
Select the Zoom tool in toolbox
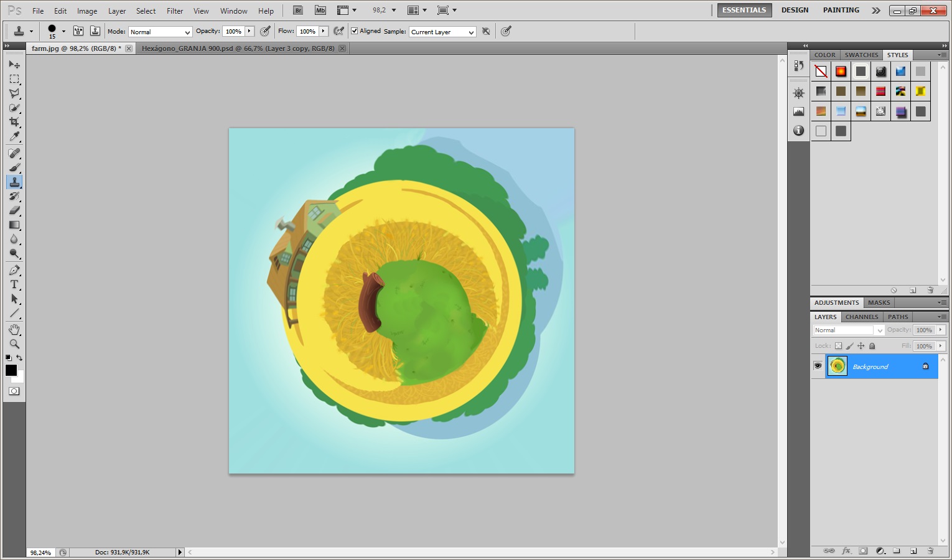[14, 344]
